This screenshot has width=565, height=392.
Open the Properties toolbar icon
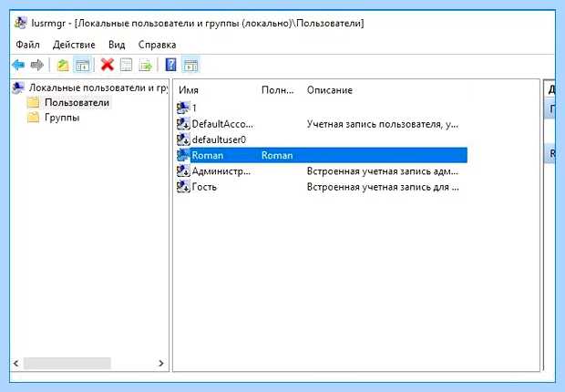point(126,66)
